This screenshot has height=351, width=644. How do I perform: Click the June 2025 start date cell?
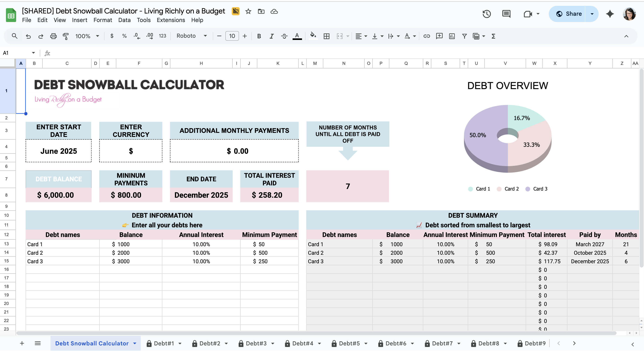point(59,151)
